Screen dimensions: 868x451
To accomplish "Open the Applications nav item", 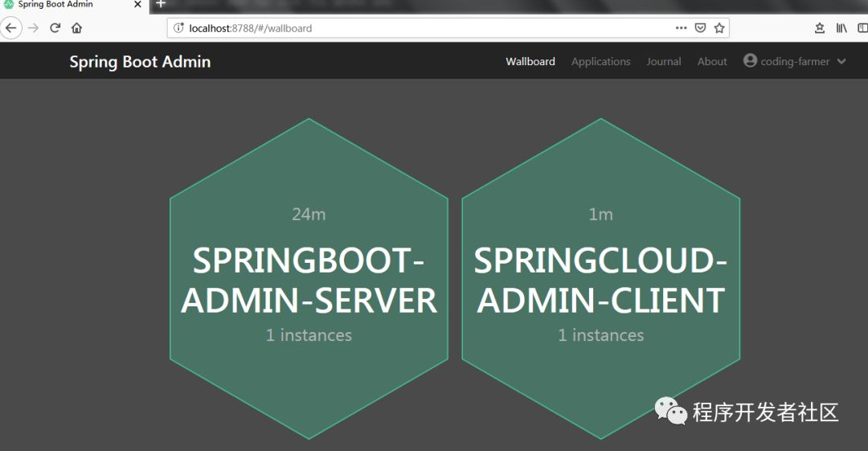I will point(600,61).
